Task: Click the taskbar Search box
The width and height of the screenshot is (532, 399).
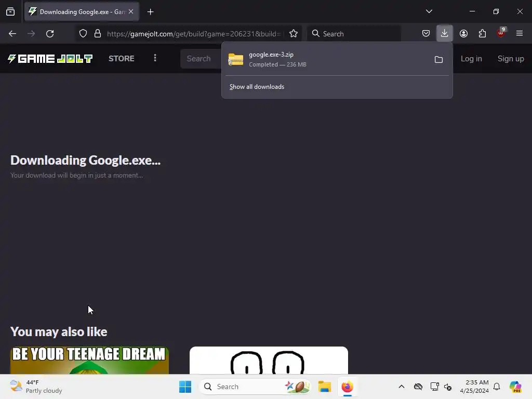Action: click(x=255, y=387)
